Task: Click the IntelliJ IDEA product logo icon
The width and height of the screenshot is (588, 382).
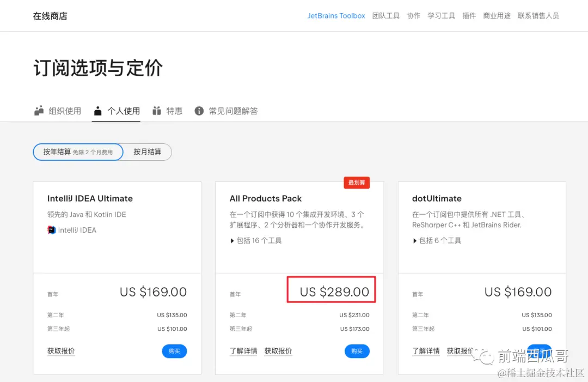Action: tap(52, 230)
